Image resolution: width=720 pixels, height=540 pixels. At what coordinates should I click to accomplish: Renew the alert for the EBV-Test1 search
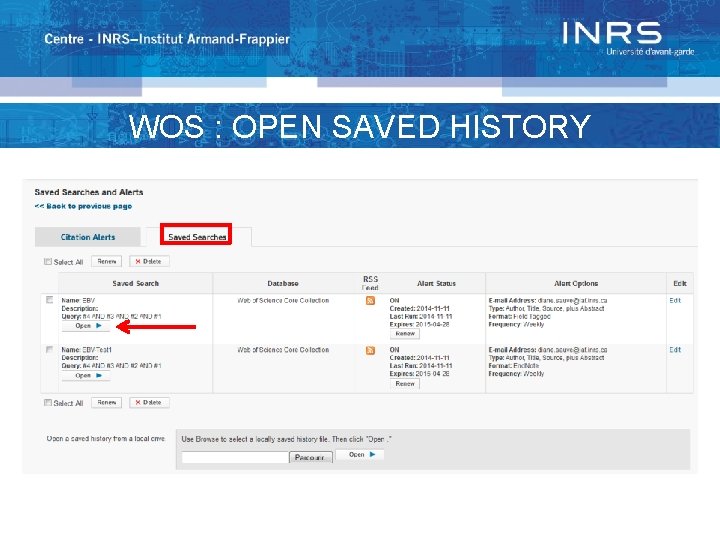point(405,383)
